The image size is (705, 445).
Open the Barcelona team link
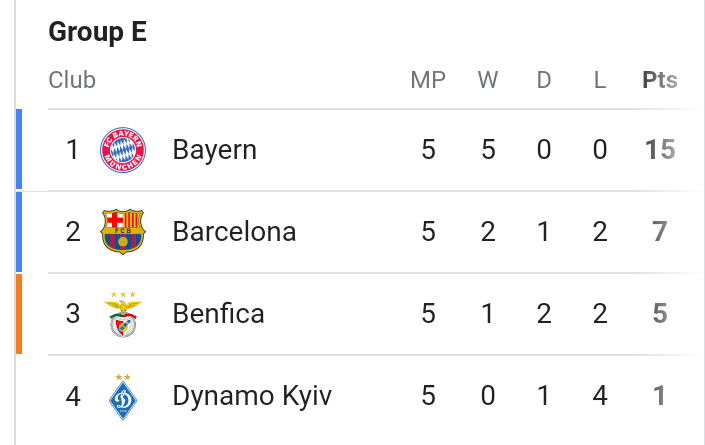(x=234, y=231)
